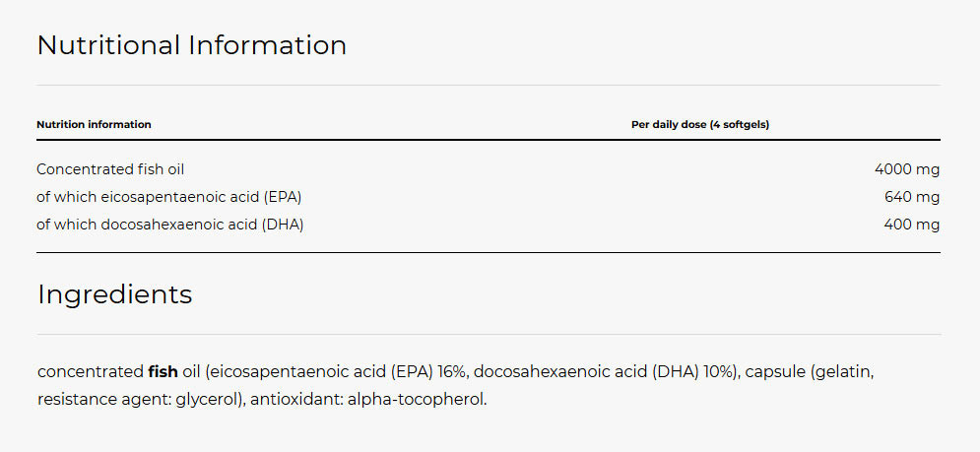Click 'resistance agent: glycerol' text
The image size is (980, 452).
click(139, 400)
